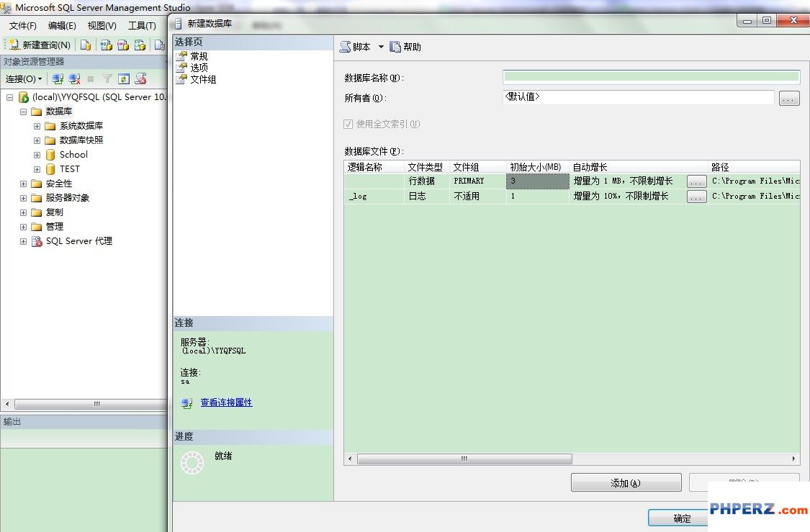The width and height of the screenshot is (810, 532).
Task: Click the connect Object Explorer icon
Action: pyautogui.click(x=58, y=78)
